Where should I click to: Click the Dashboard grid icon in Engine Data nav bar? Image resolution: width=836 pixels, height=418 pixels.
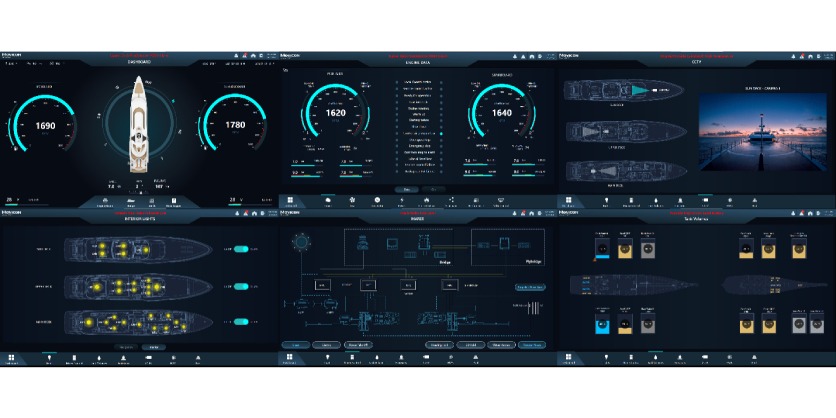(290, 201)
